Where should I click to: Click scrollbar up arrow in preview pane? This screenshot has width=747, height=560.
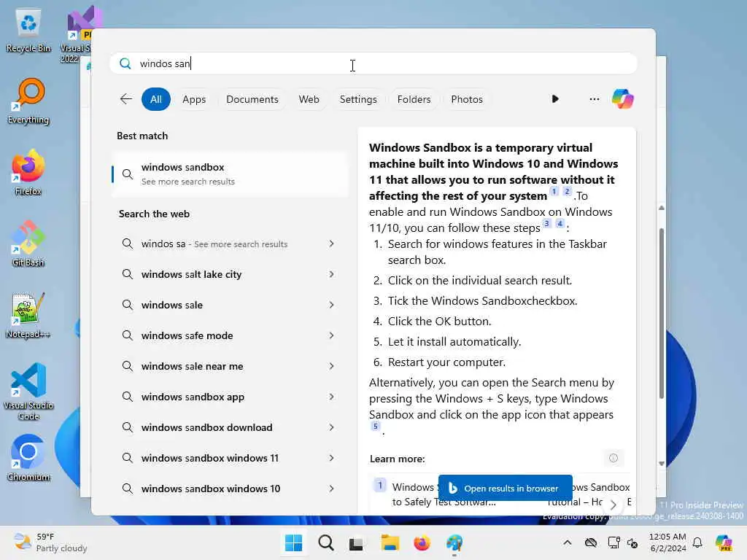[661, 208]
